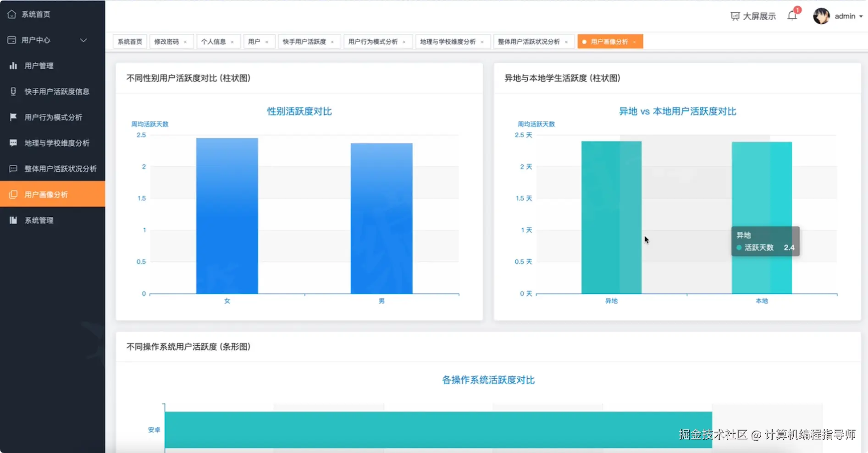Viewport: 868px width, 453px height.
Task: Open 系统管理 via its chart icon
Action: tap(13, 220)
